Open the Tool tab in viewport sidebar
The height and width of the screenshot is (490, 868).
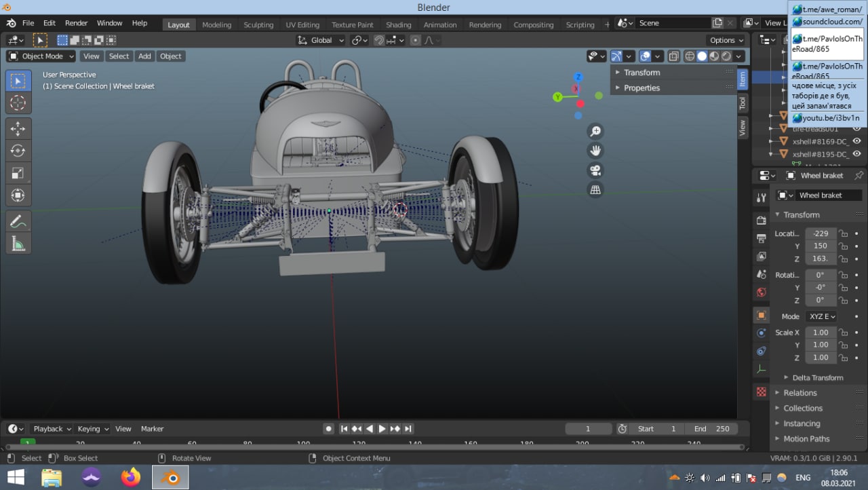point(743,103)
